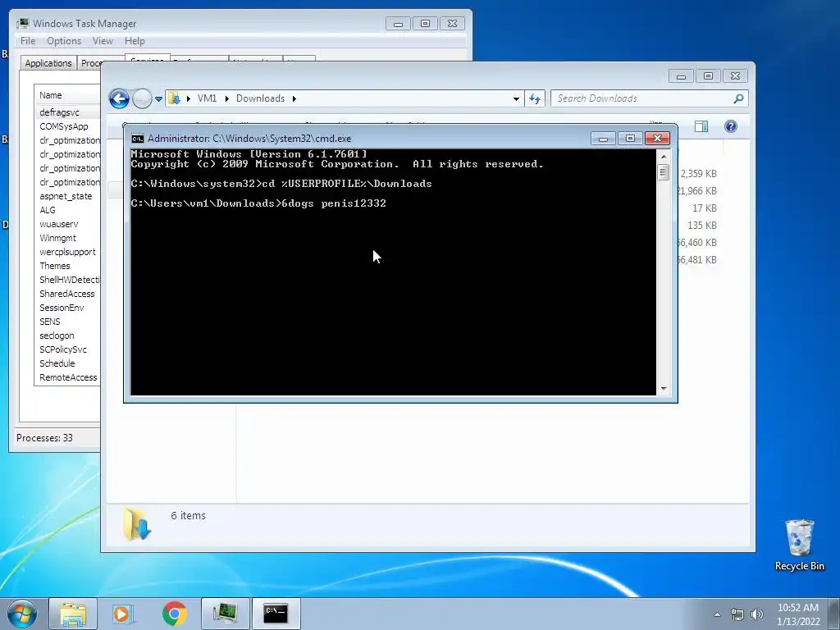Select Themes service row

point(67,266)
